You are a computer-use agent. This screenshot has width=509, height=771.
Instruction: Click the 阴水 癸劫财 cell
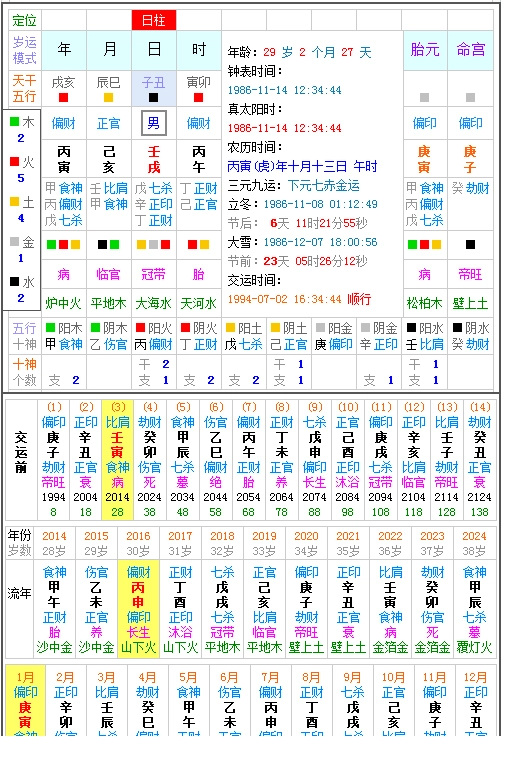coord(470,336)
